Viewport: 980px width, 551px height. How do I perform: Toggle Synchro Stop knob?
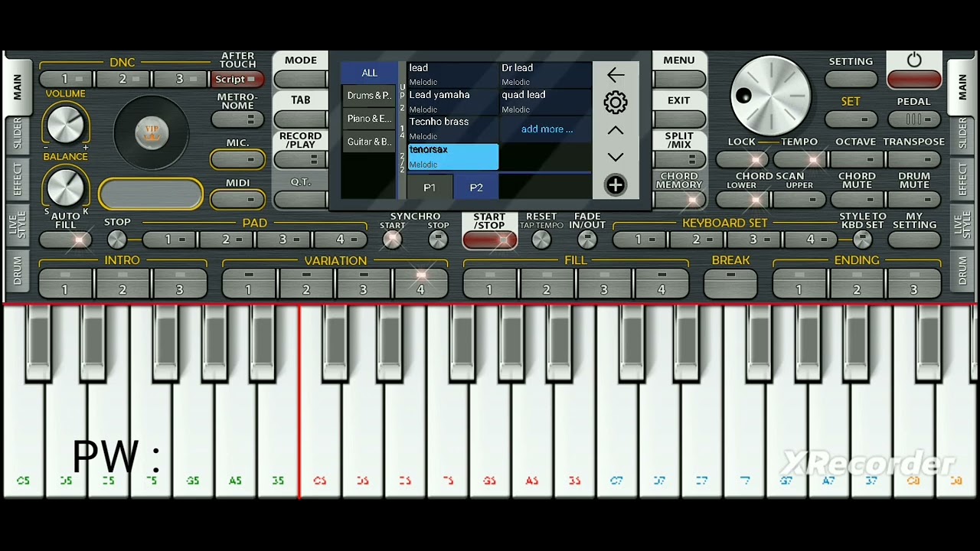click(x=438, y=240)
